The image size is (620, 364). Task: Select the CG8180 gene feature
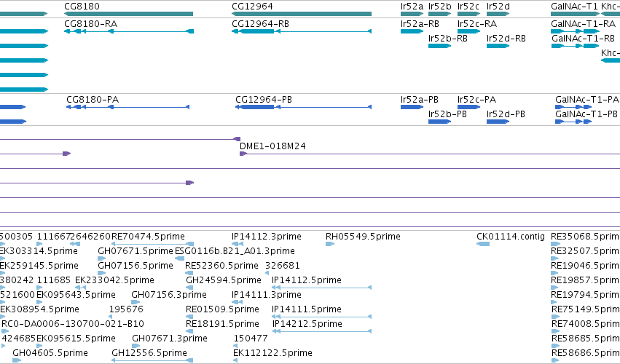(x=128, y=14)
